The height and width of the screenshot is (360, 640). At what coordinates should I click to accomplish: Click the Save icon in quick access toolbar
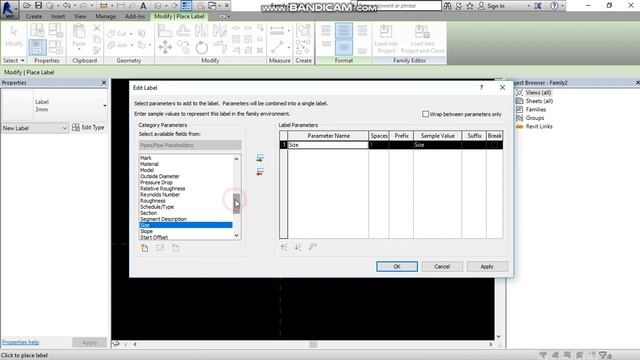(38, 6)
